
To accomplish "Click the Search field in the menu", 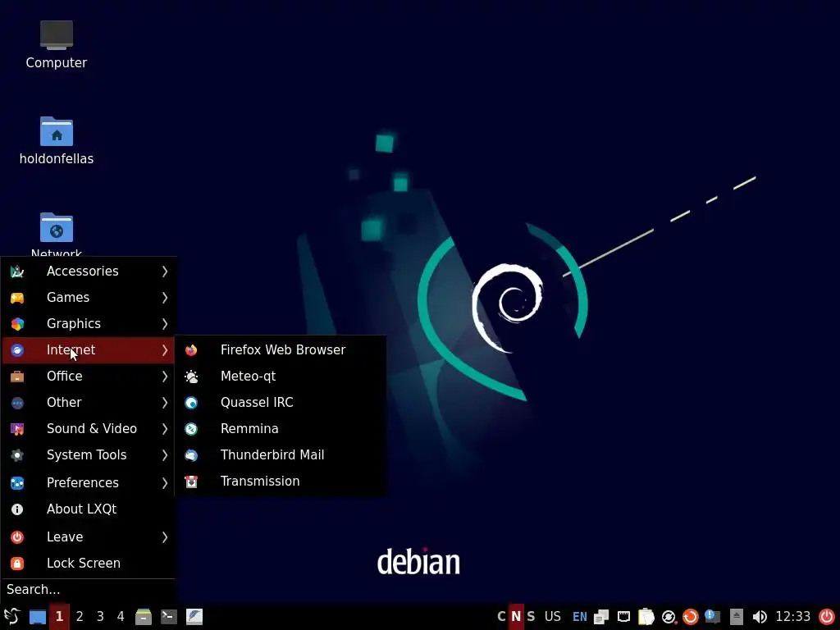I will point(89,589).
